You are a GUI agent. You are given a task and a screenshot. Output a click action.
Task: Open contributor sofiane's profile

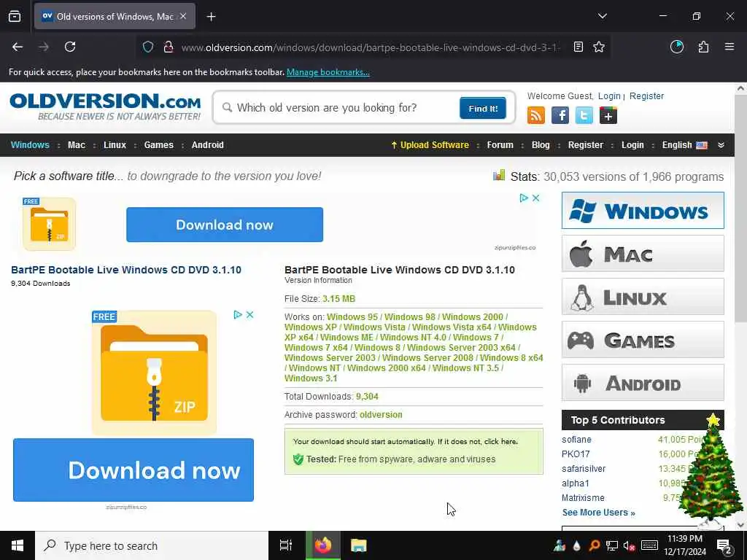click(576, 440)
